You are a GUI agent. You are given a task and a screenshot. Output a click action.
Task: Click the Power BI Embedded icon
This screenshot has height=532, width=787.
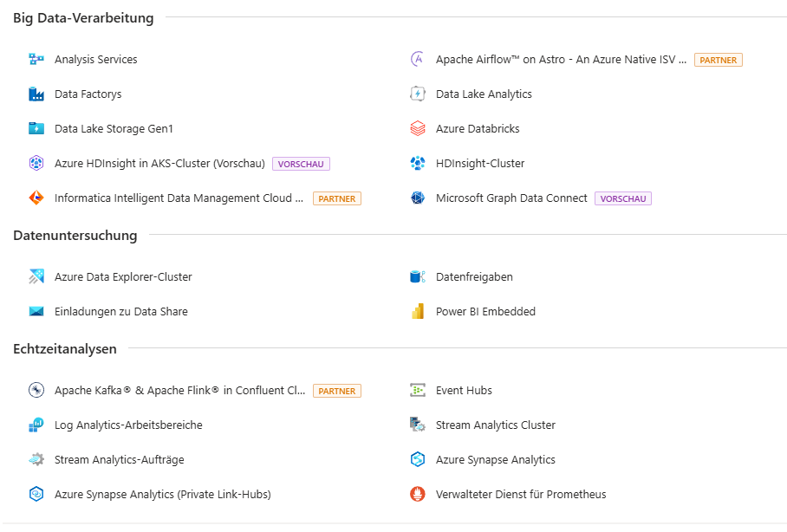click(418, 311)
